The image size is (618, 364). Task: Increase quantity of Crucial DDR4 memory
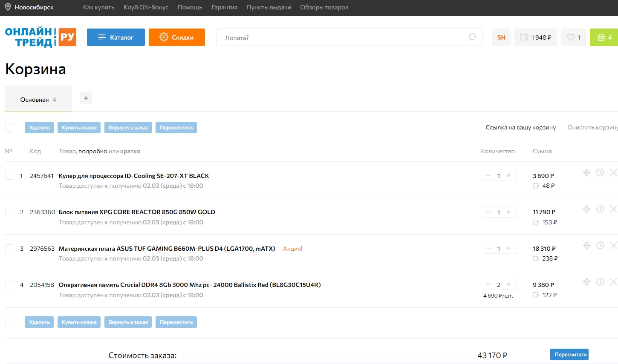point(508,284)
